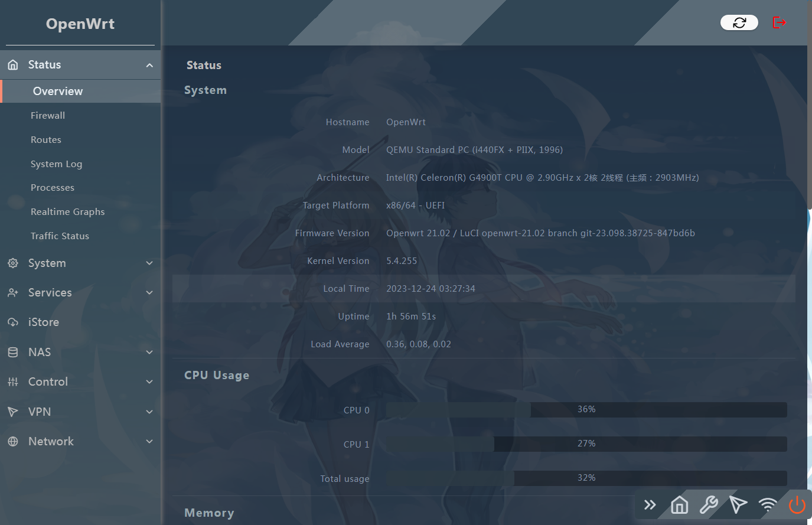
Task: Click the OpenWrt logo title
Action: 80,24
